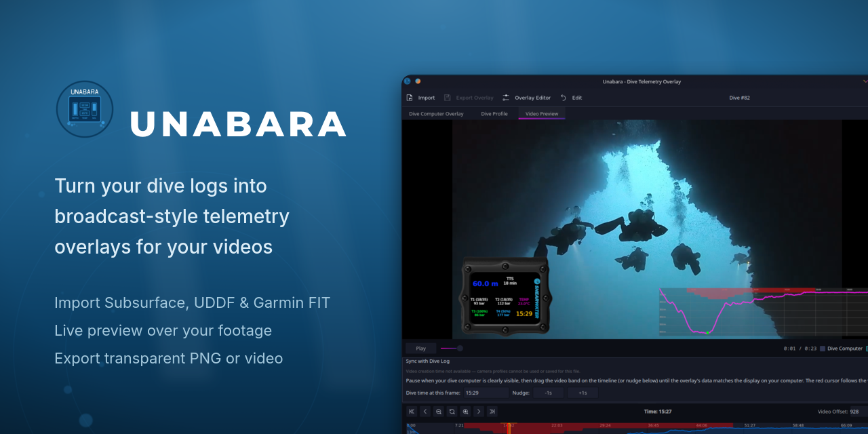Click 'Export transparent PNG or video' text
The height and width of the screenshot is (434, 868).
[x=168, y=358]
